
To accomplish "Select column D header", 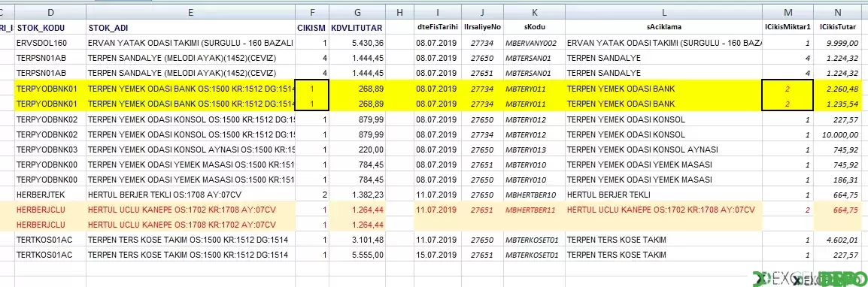I will (x=50, y=12).
